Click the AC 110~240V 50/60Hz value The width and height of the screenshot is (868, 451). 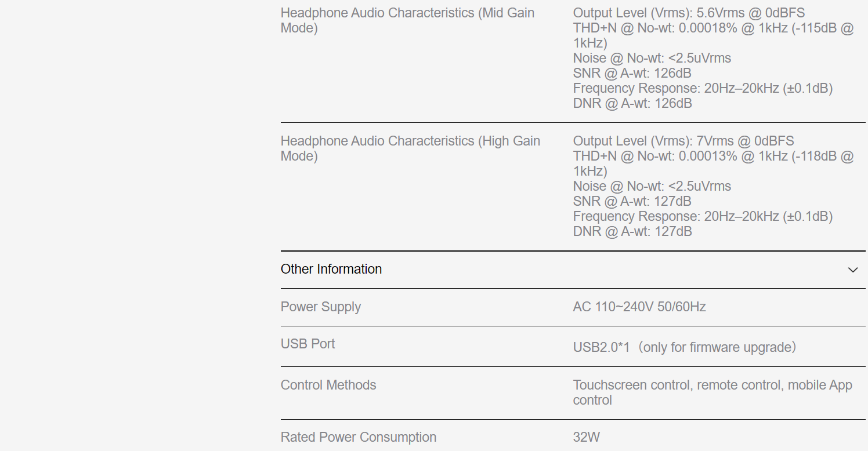pos(639,307)
